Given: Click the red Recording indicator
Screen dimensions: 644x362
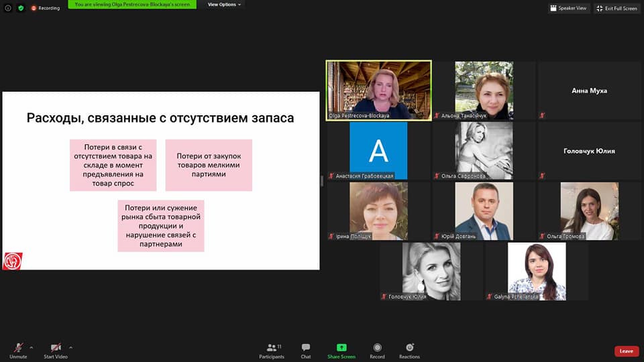Looking at the screenshot, I should tap(45, 8).
